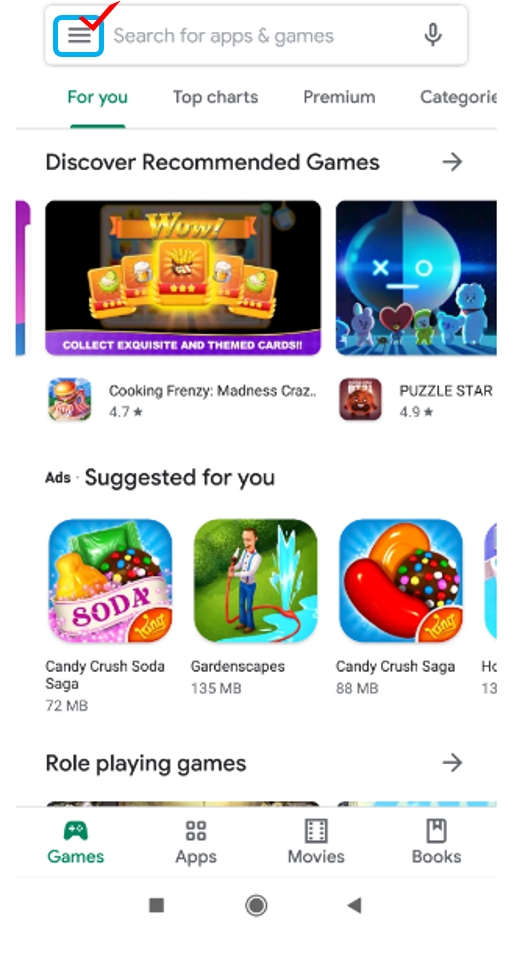Tap the voice search microphone
Viewport: 528px width, 969px height.
[x=433, y=35]
